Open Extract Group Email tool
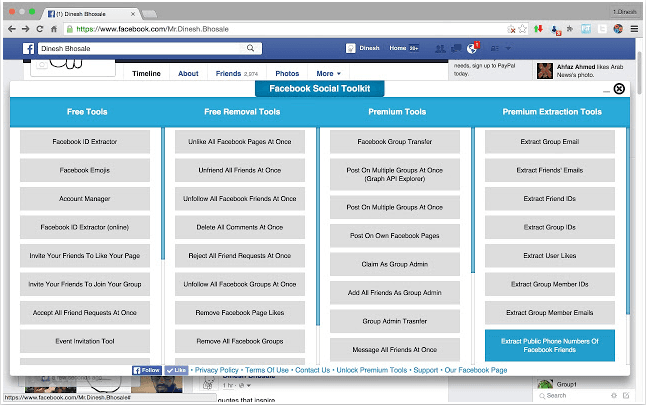Viewport: 646px width, 405px height. pos(550,142)
